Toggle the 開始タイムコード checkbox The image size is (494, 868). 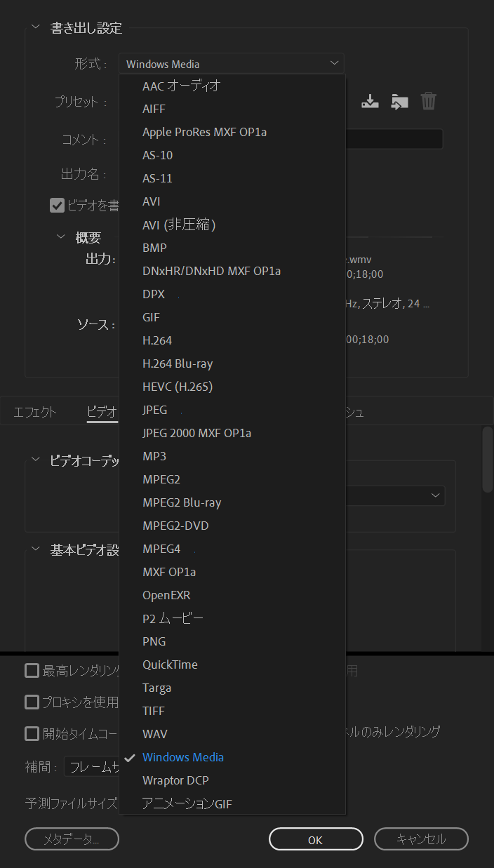[x=32, y=734]
